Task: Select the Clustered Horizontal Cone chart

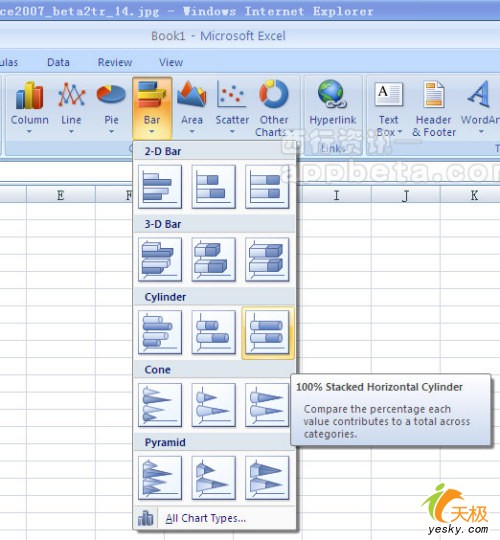Action: (160, 405)
